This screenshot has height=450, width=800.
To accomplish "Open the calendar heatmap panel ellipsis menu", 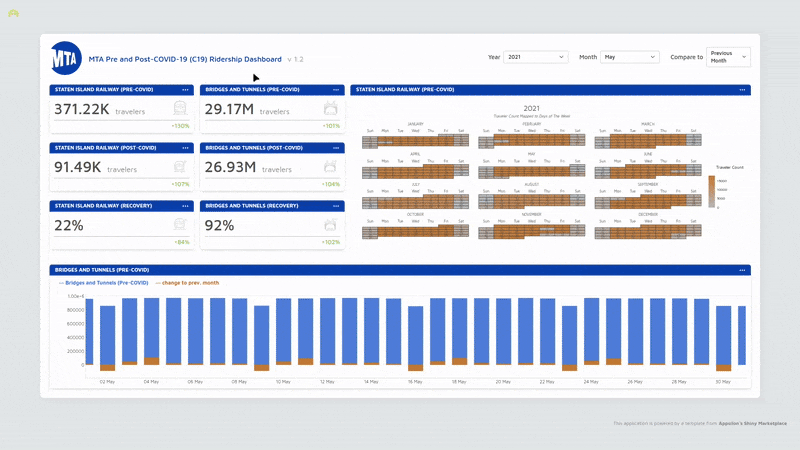I will pos(742,90).
